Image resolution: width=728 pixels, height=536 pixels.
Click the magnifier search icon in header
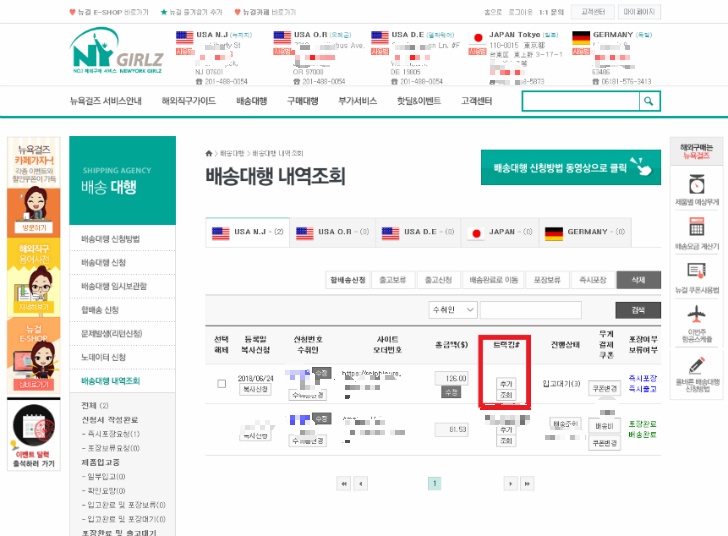649,101
